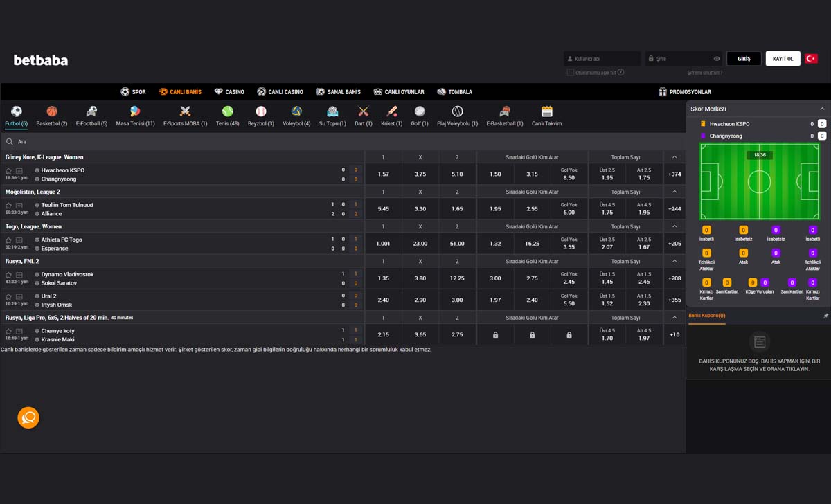Pick Gol Yok 8.50 for Hwacheon KSPO
This screenshot has width=831, height=504.
tap(569, 174)
